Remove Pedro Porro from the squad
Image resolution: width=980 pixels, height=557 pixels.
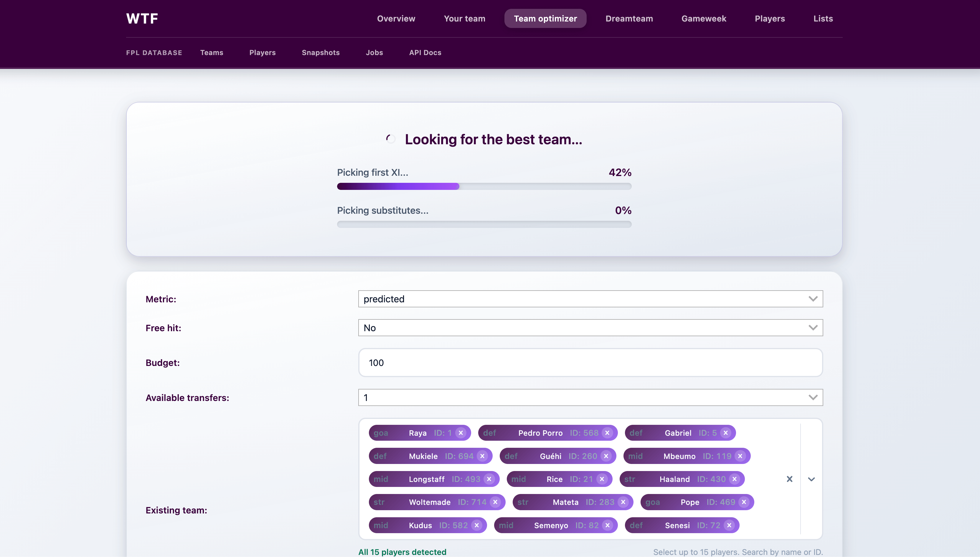[607, 433]
